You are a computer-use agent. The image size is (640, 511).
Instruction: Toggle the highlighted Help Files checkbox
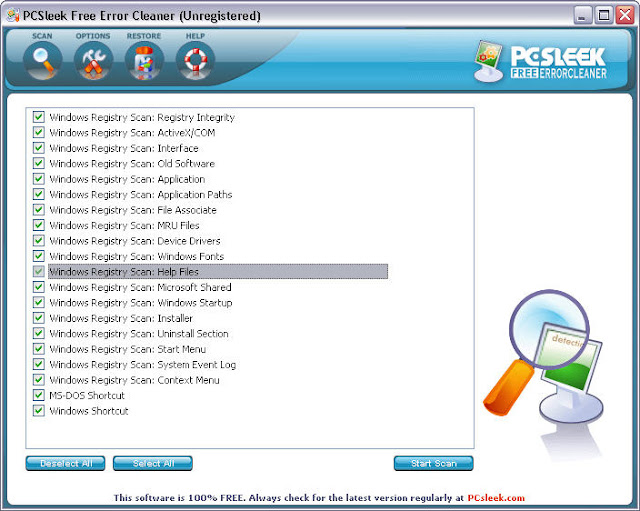pyautogui.click(x=39, y=272)
